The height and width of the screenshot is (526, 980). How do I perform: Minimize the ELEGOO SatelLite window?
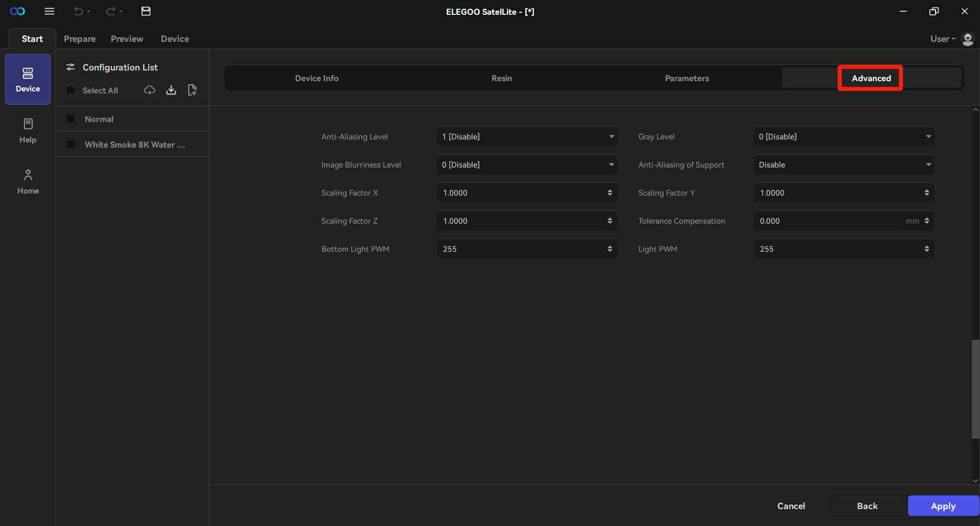point(903,11)
